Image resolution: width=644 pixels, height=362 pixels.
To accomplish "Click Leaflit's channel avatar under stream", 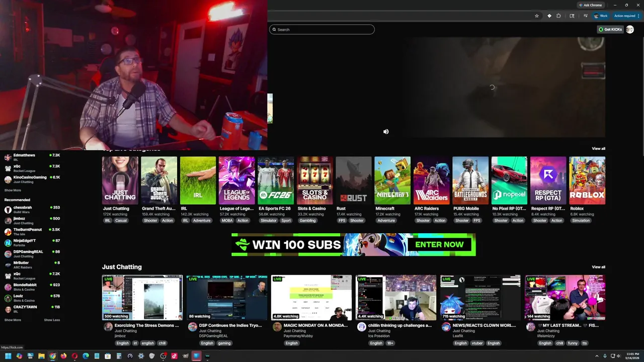I will click(x=446, y=327).
